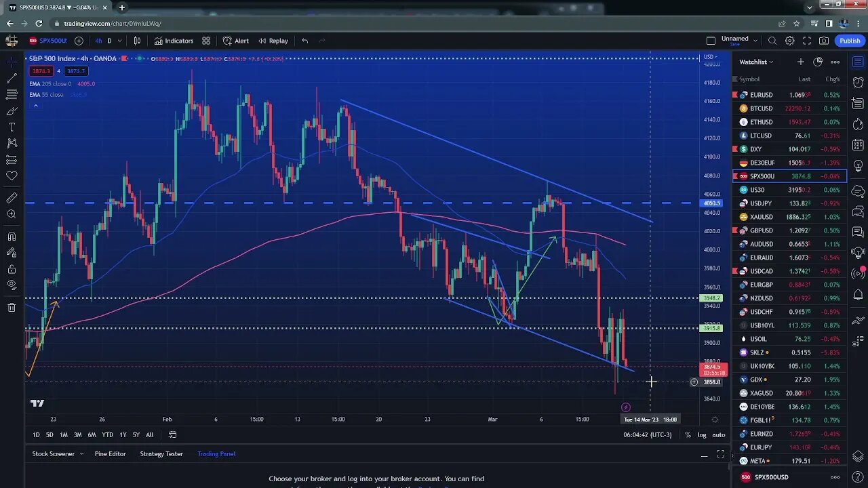The height and width of the screenshot is (488, 868).
Task: Click the undo arrow
Action: click(304, 41)
